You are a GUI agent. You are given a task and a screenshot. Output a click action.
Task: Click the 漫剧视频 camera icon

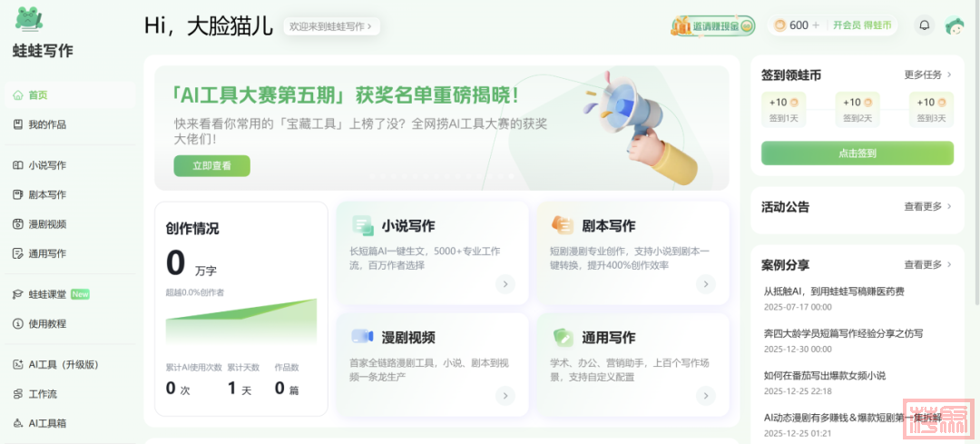(x=362, y=337)
